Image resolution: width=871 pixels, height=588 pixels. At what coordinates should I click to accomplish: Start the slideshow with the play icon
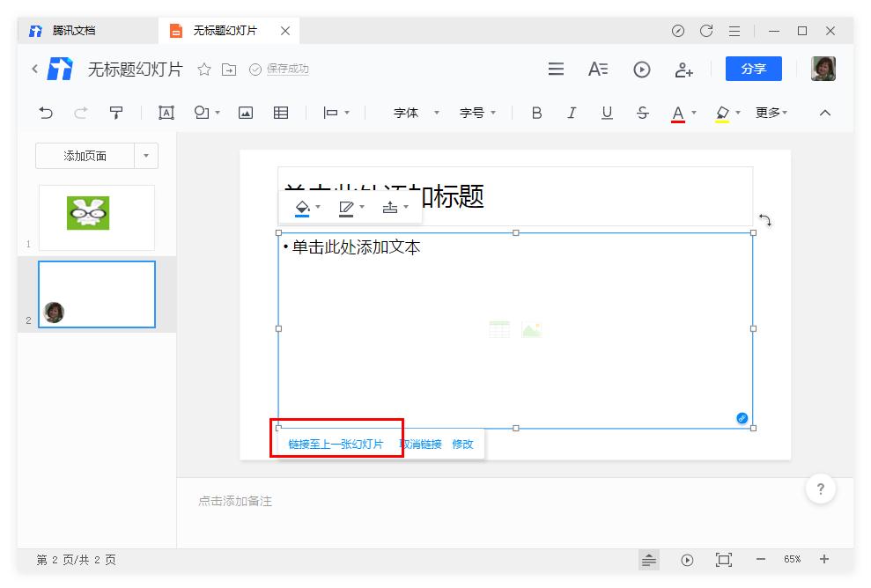tap(641, 69)
